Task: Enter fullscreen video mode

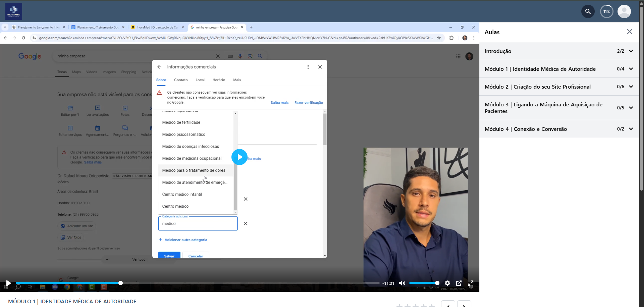Action: coord(471,283)
